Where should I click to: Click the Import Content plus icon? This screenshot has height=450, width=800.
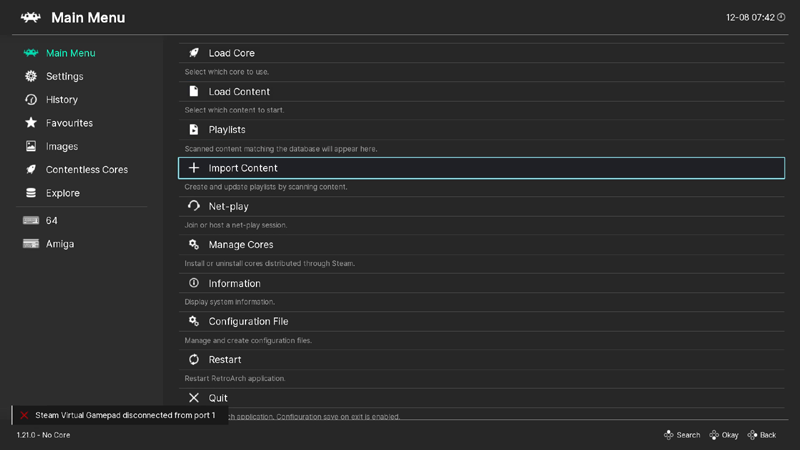point(194,168)
